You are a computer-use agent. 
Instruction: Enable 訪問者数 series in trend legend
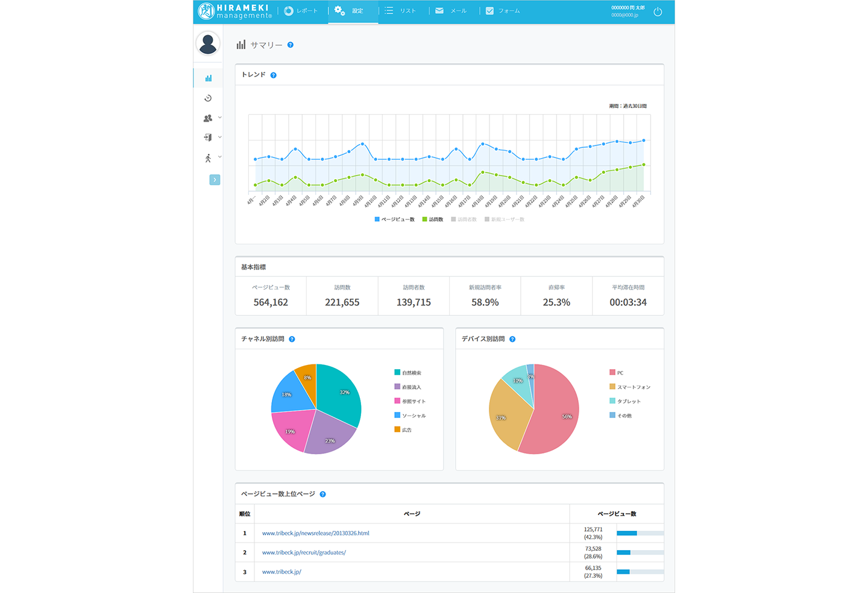click(x=464, y=220)
